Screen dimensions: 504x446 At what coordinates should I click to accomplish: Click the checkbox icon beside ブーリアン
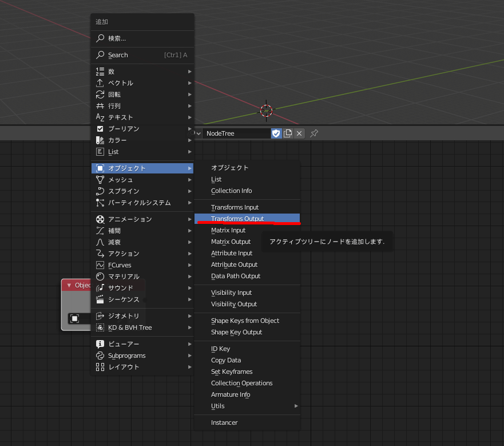(100, 129)
